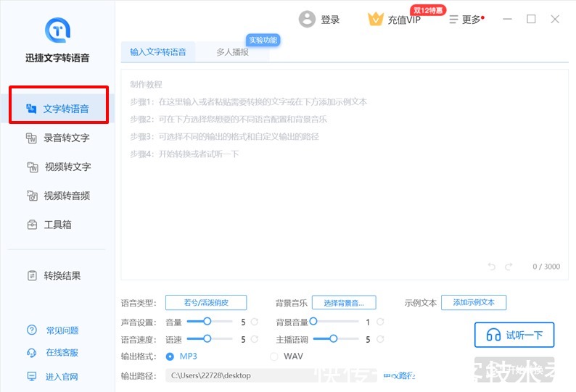
Task: Click inside the text input area
Action: point(345,175)
